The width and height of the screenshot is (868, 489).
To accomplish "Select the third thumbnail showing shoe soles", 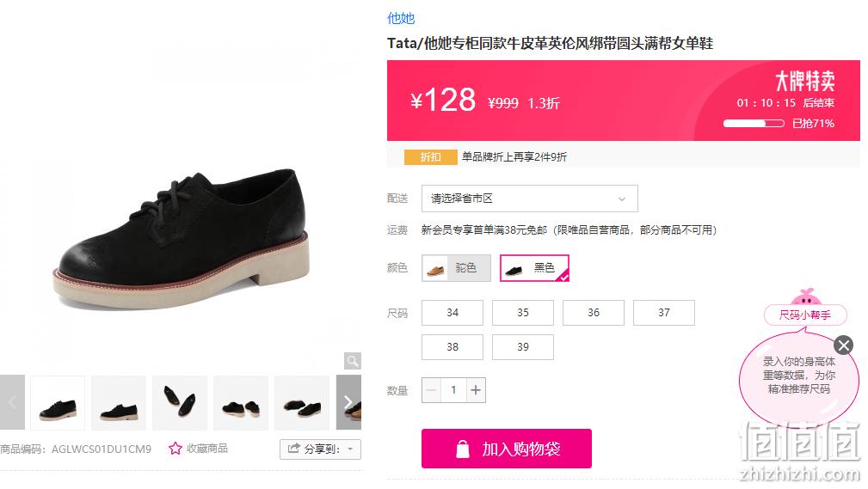I will (x=180, y=402).
